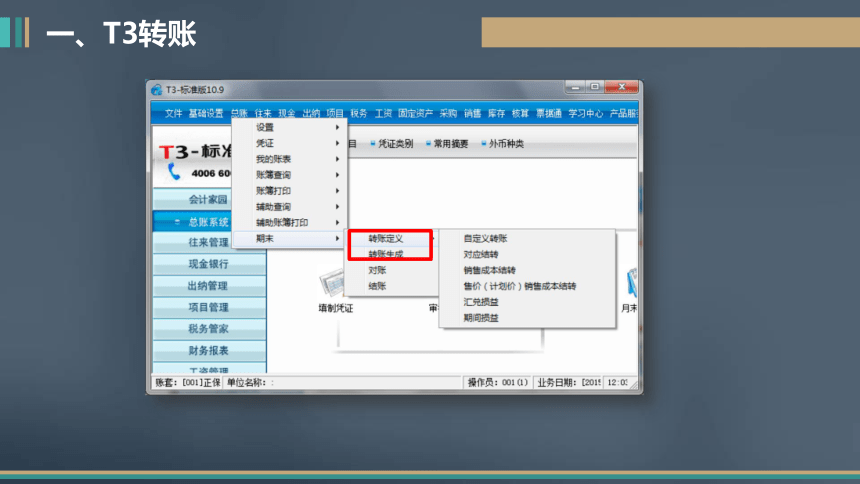
Task: Click the 单位名称 status bar field
Action: [343, 382]
